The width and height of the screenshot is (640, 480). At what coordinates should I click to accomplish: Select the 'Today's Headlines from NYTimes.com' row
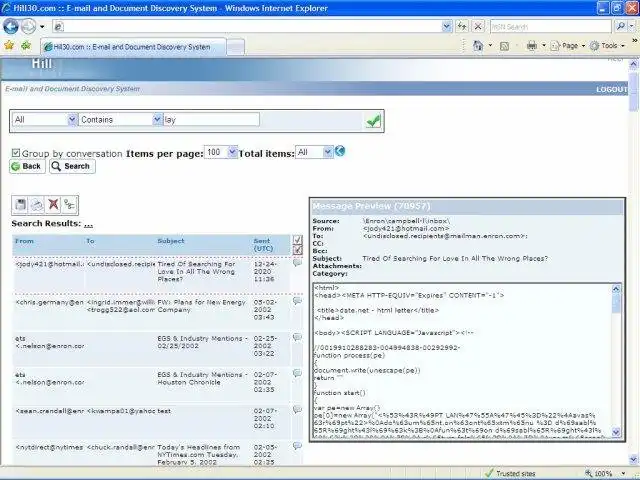(151, 453)
